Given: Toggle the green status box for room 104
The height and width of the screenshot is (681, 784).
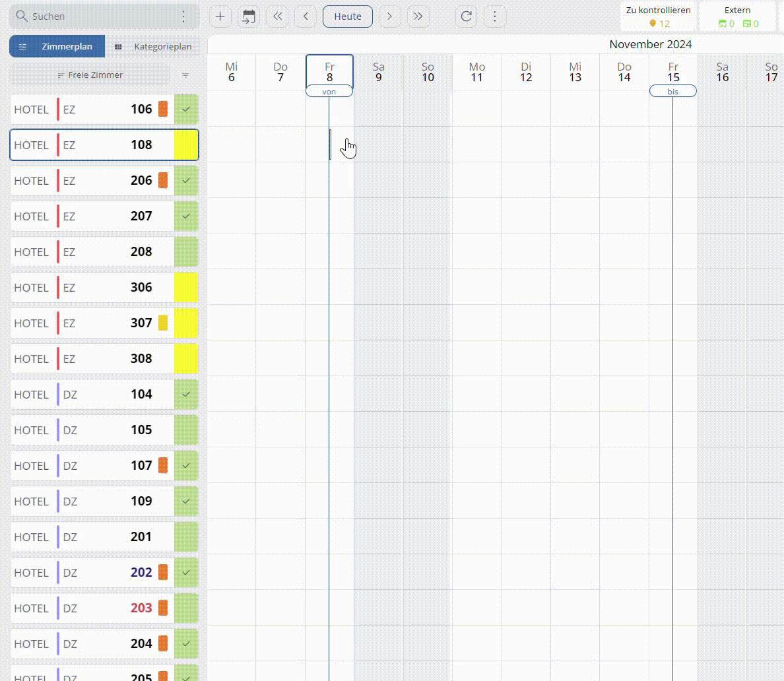Looking at the screenshot, I should coord(186,394).
